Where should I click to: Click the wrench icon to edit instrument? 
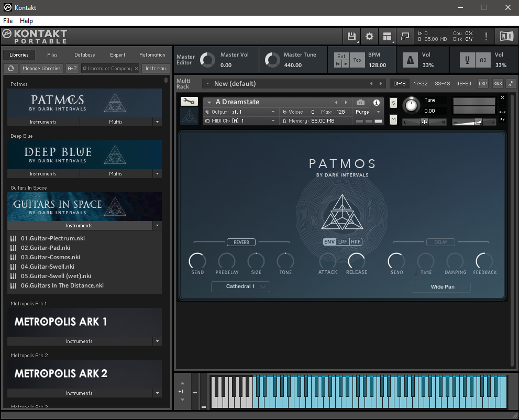189,101
